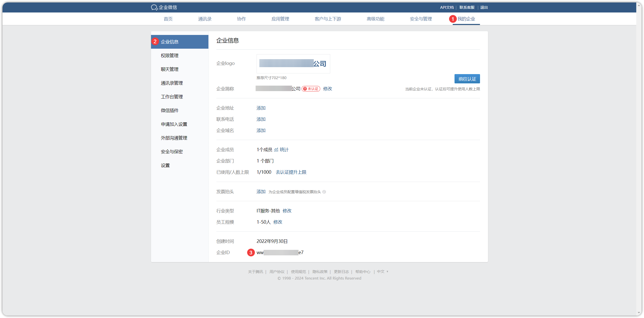Click 去认证提升上限 link
The width and height of the screenshot is (644, 318).
click(x=291, y=172)
